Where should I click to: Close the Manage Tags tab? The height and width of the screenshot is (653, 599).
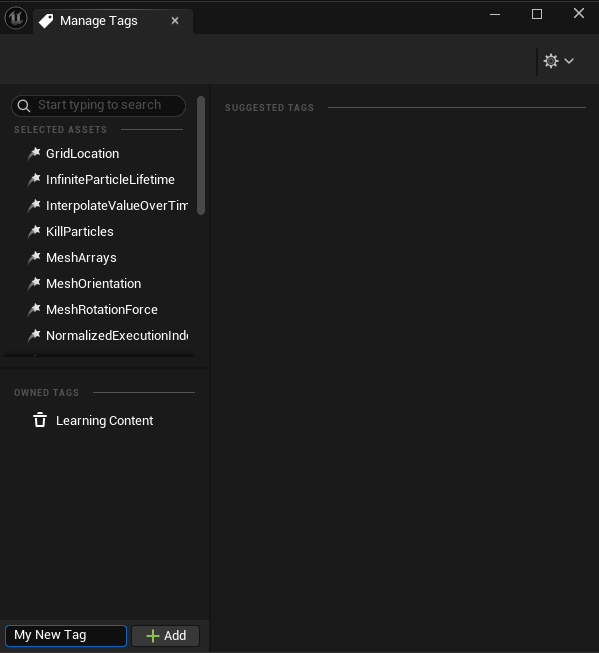coord(175,20)
